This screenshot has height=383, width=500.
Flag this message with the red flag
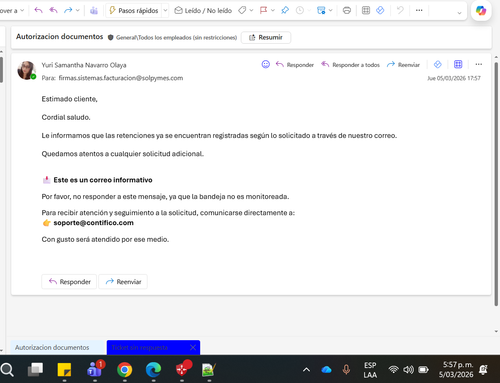coord(263,11)
